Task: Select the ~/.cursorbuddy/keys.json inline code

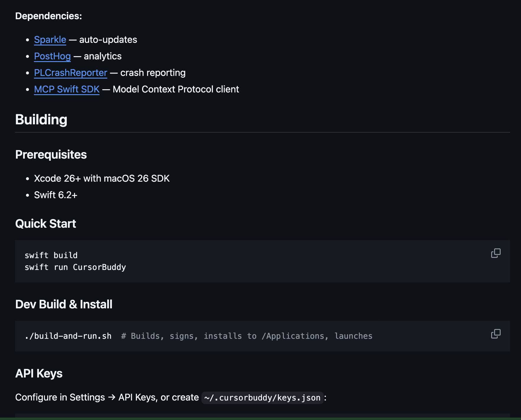Action: click(x=262, y=398)
